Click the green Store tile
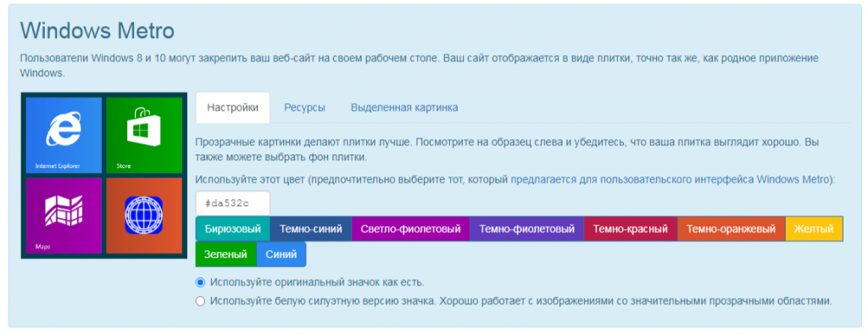Screen dimensions: 868x335 144,135
